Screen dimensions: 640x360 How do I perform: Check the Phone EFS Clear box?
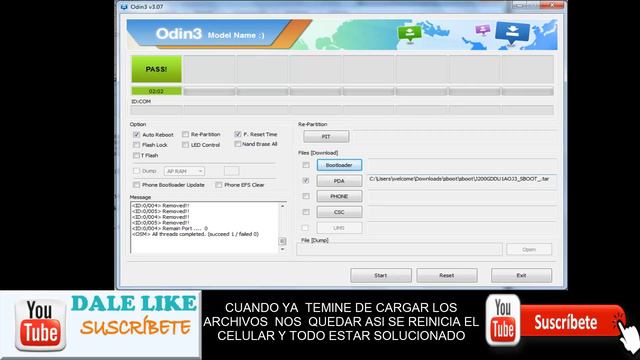[219, 185]
